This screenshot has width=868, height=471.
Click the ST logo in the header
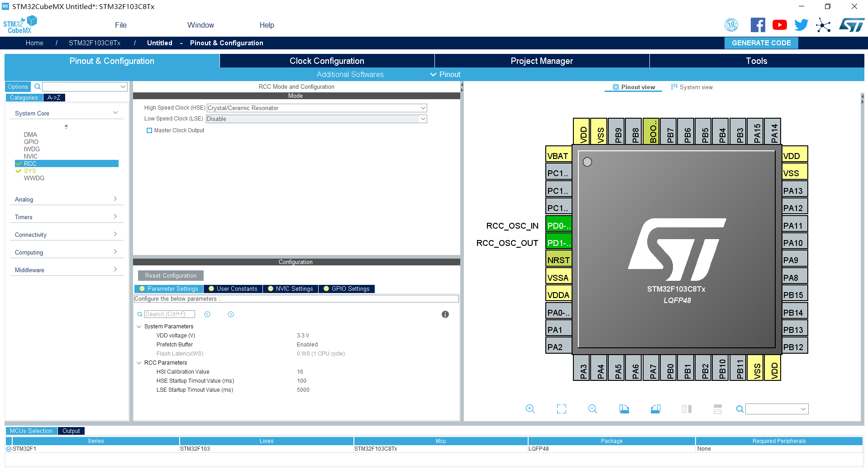(x=852, y=25)
